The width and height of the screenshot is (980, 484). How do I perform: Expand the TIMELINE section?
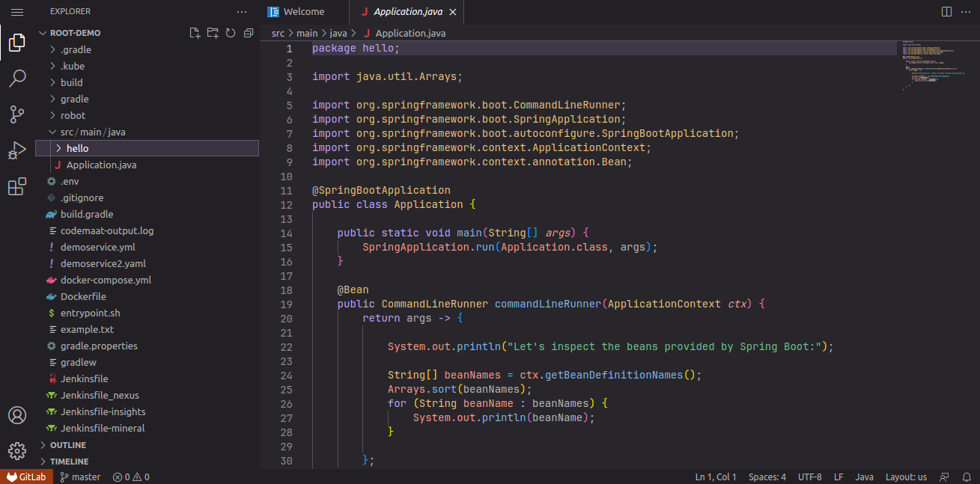point(69,462)
